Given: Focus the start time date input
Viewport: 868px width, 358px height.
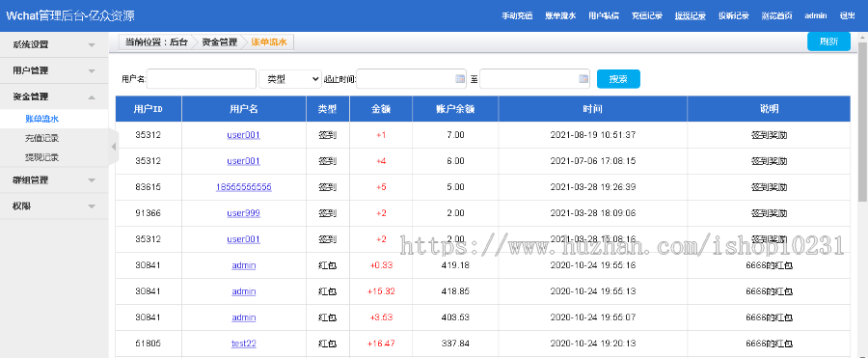Looking at the screenshot, I should click(412, 79).
